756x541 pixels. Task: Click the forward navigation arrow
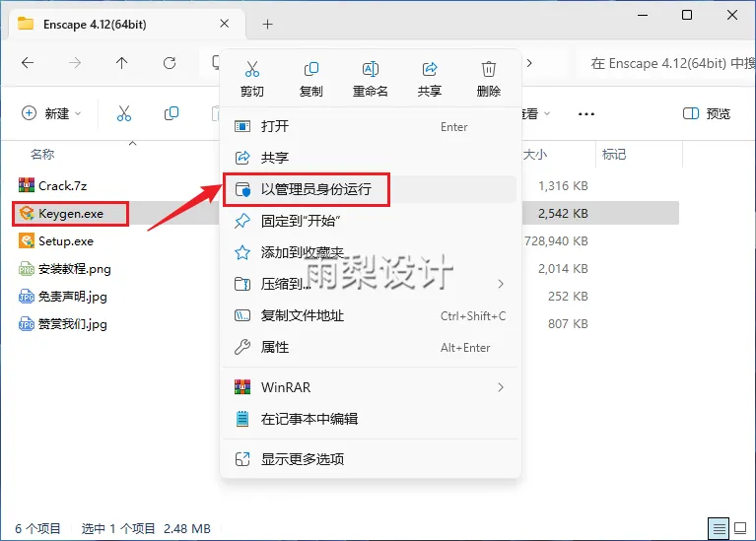75,63
